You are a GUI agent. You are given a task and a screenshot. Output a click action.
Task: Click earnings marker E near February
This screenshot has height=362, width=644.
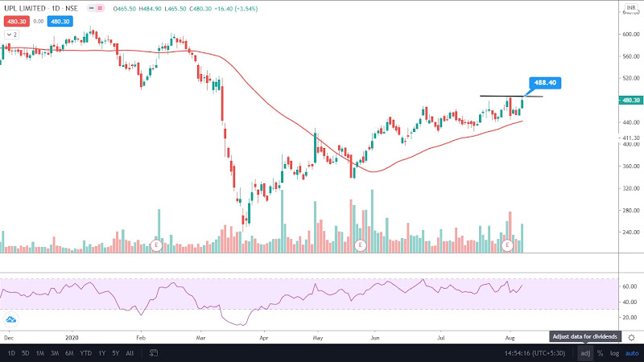click(x=156, y=245)
